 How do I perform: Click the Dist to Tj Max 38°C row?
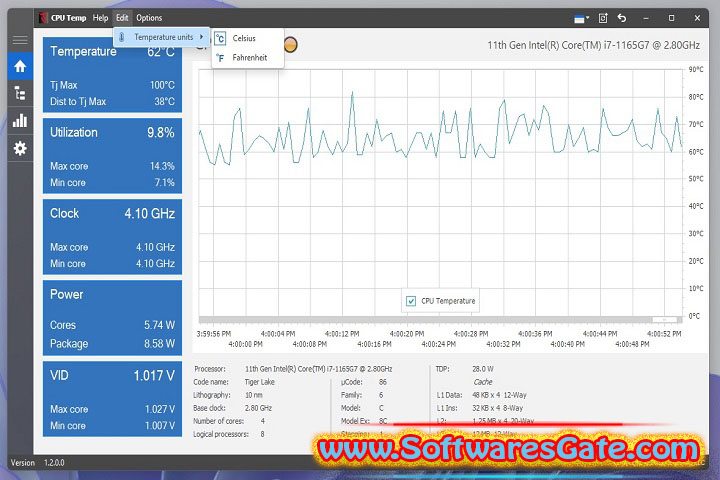click(x=112, y=102)
